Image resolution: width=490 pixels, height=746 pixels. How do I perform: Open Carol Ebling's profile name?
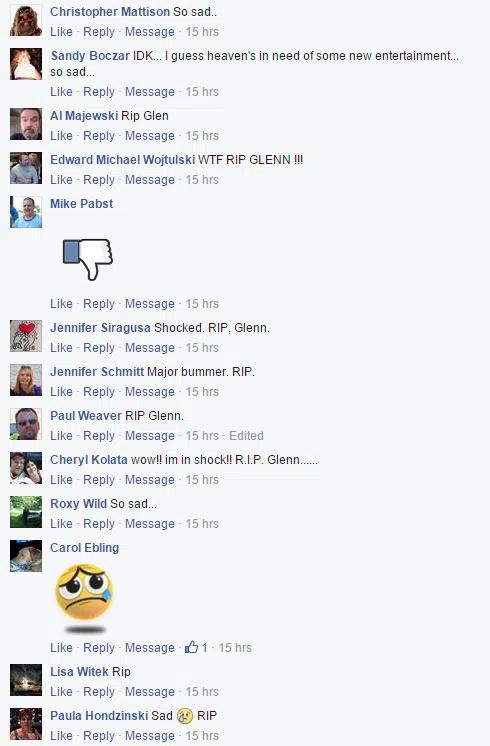[x=85, y=548]
